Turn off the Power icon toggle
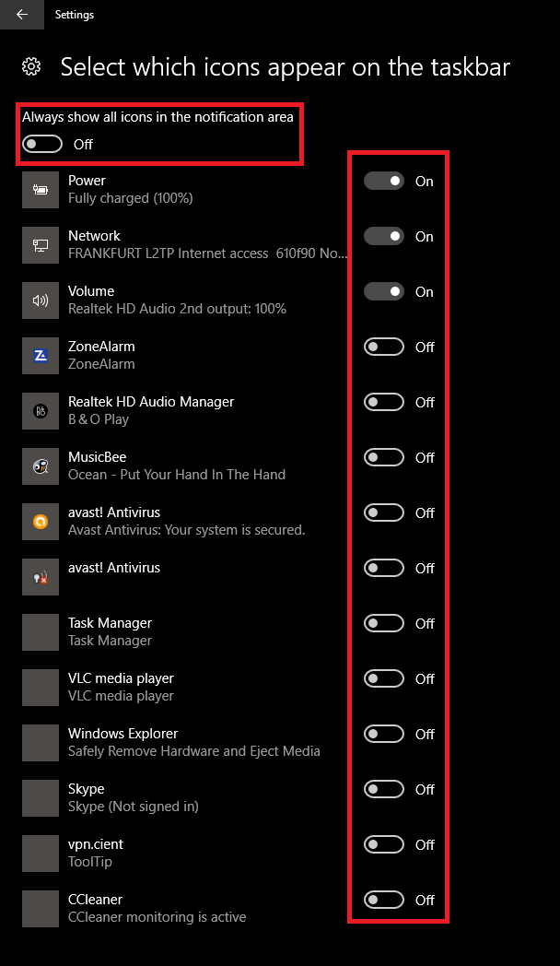Image resolution: width=560 pixels, height=966 pixels. [x=384, y=181]
